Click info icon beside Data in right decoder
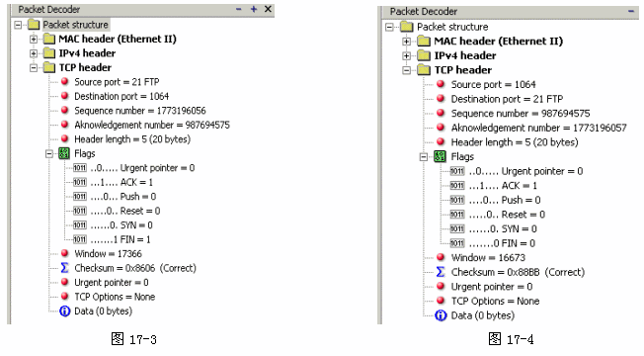The image size is (644, 356). click(x=441, y=315)
